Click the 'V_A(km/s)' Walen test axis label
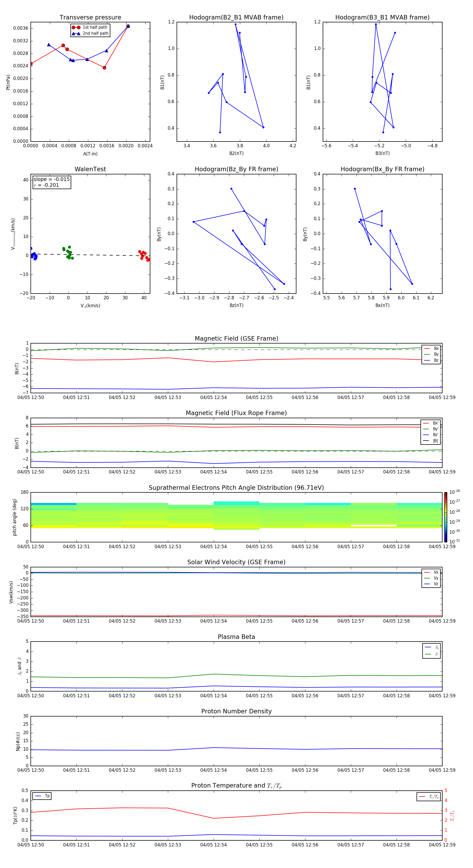The image size is (473, 868). tap(90, 306)
